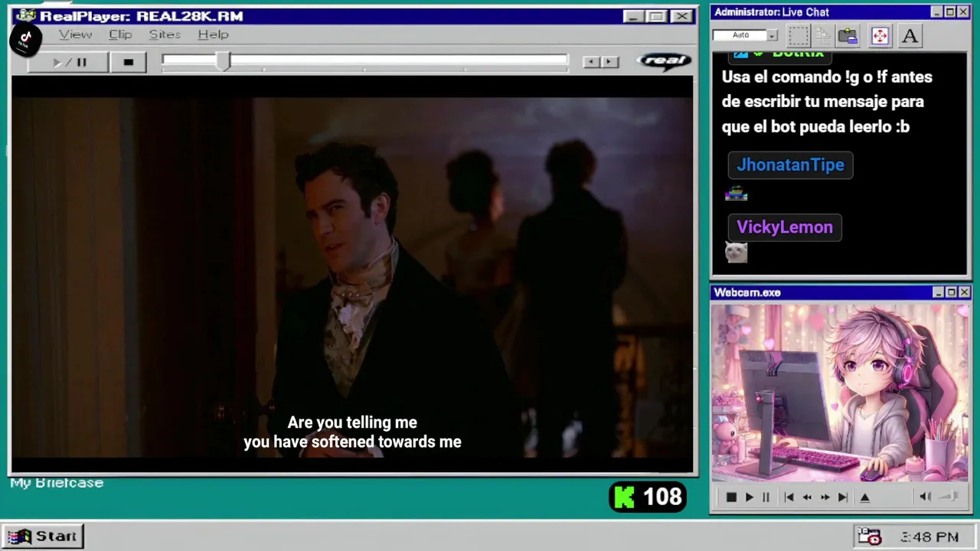
Task: Click the Webcam.exe pause button
Action: coord(766,497)
